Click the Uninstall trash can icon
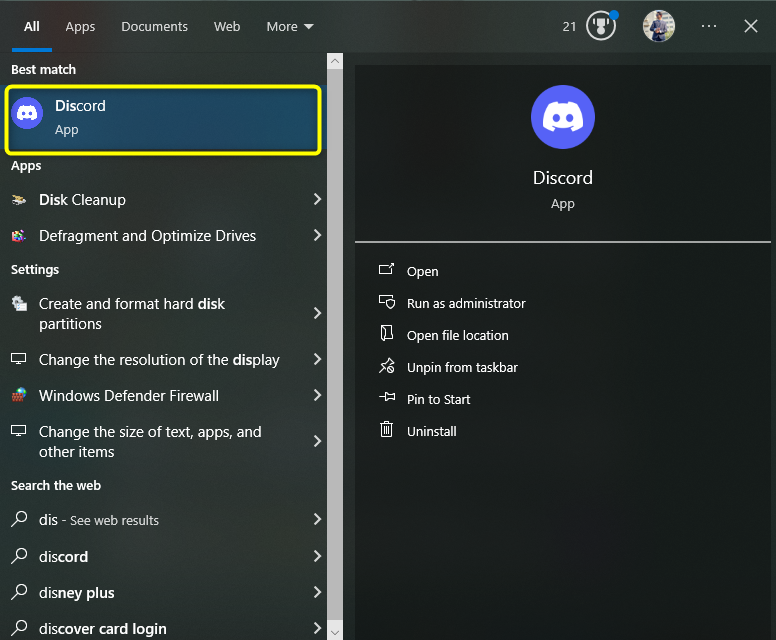 [387, 429]
